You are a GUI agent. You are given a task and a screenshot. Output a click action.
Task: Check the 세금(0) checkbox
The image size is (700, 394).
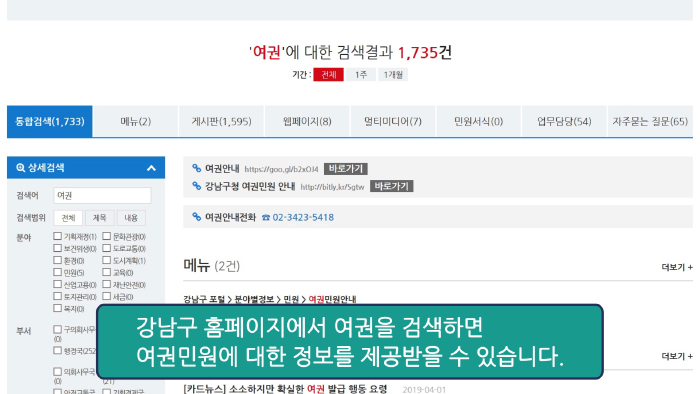[x=107, y=296]
